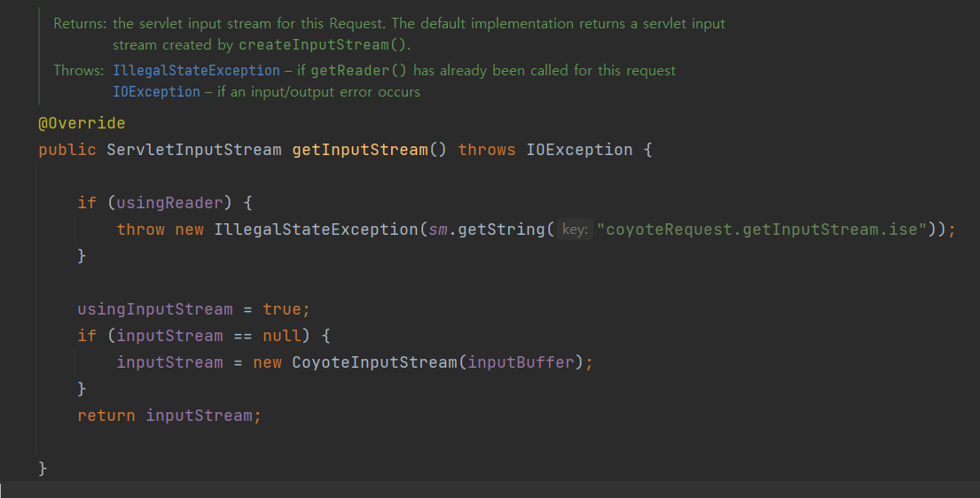Click the CoyoteInputStream constructor
Viewport: 980px width, 498px height.
point(374,362)
